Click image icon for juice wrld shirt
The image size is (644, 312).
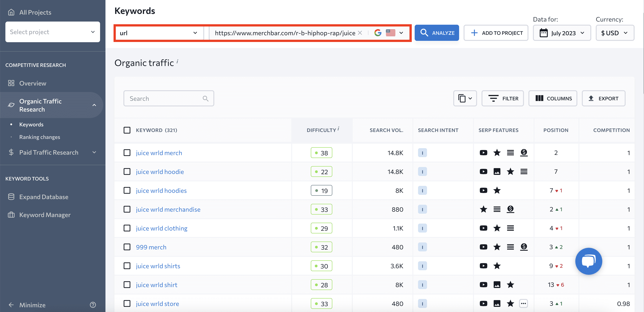497,284
